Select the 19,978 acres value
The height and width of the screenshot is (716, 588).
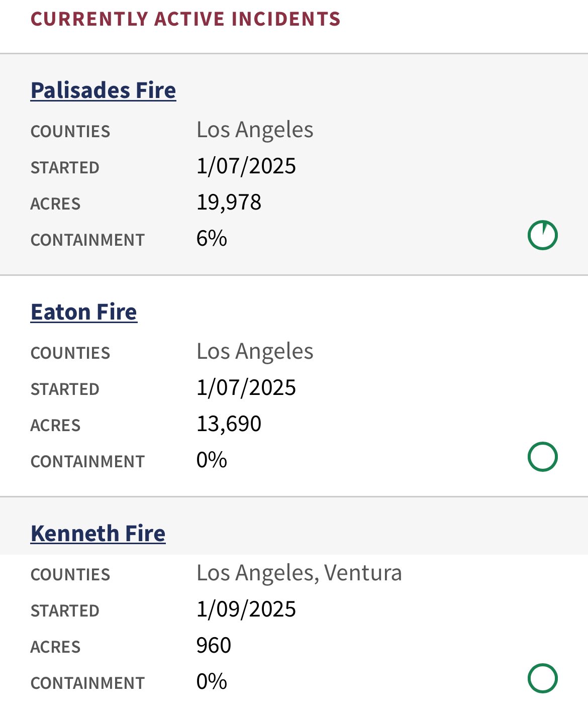(x=229, y=202)
